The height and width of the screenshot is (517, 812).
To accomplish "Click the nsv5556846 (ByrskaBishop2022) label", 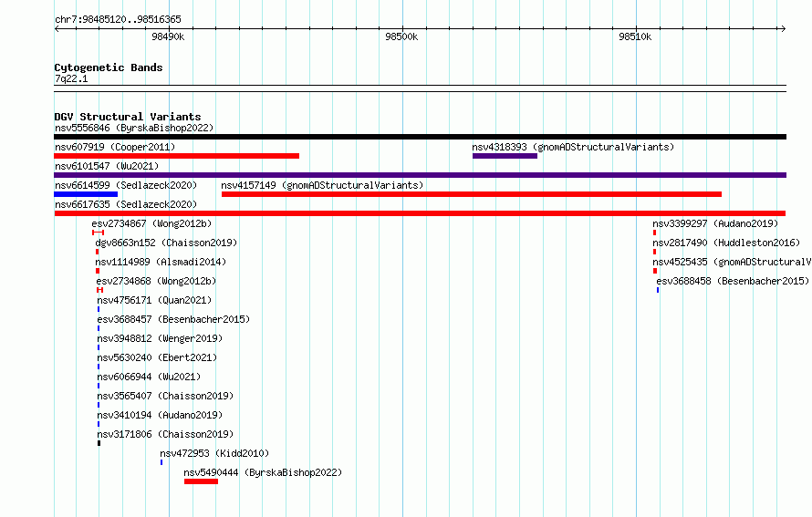I will point(134,128).
